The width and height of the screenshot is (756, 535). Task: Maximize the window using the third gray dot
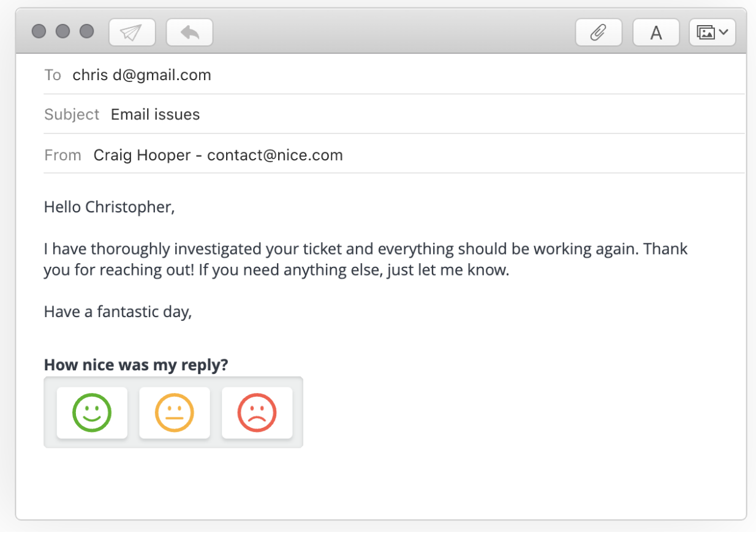point(86,31)
